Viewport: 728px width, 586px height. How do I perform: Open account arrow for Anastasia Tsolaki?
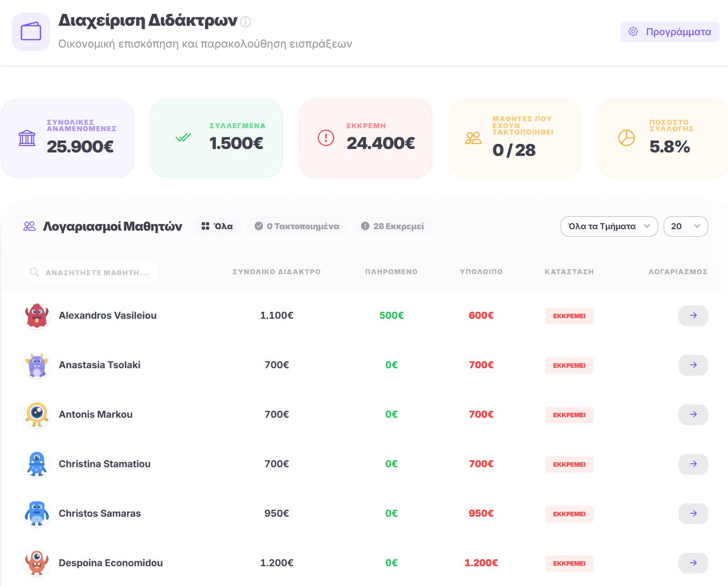pyautogui.click(x=693, y=365)
